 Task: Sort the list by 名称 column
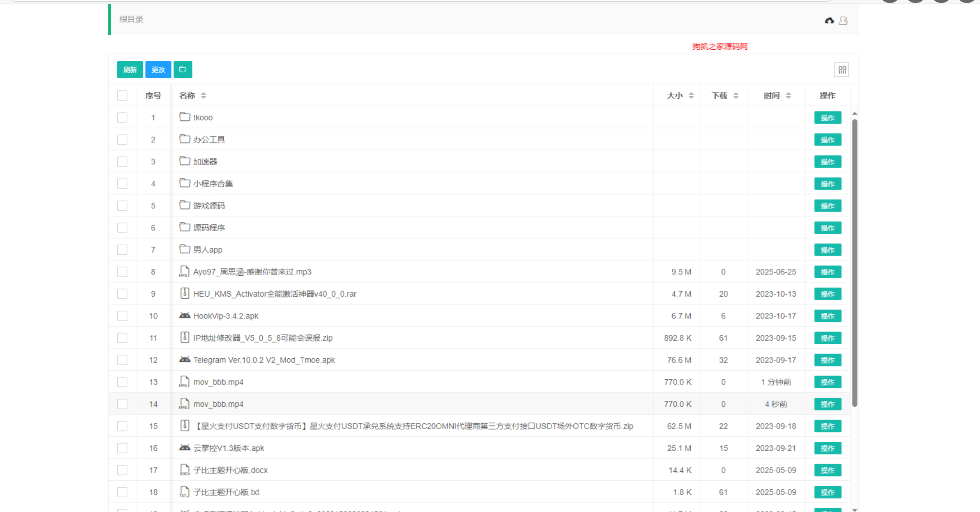click(x=203, y=95)
